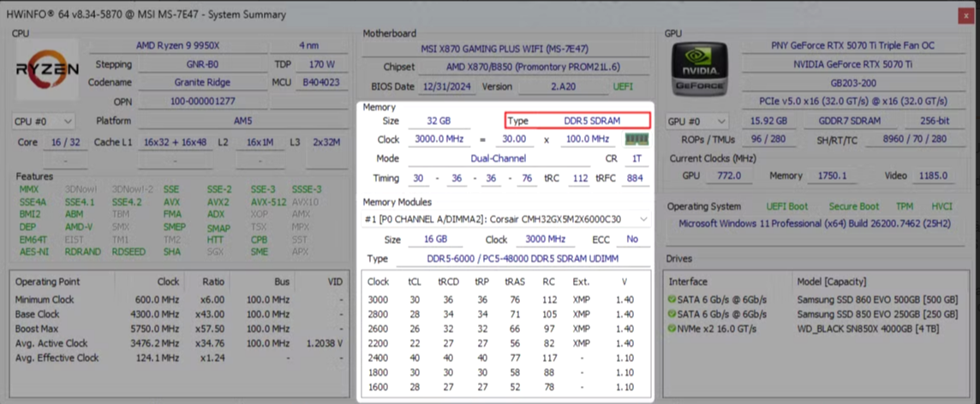Click the AMD Ryzen CPU logo
Image resolution: width=980 pixels, height=404 pixels.
click(x=48, y=69)
